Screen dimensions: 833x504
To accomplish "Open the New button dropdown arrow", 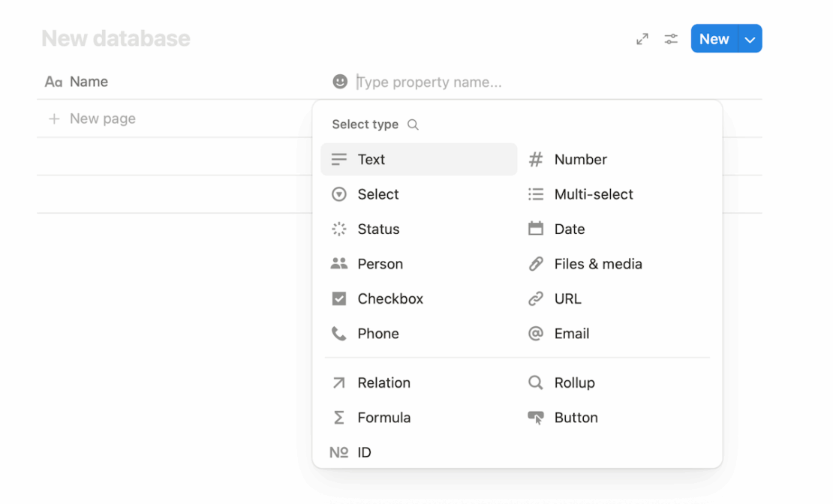I will click(749, 38).
